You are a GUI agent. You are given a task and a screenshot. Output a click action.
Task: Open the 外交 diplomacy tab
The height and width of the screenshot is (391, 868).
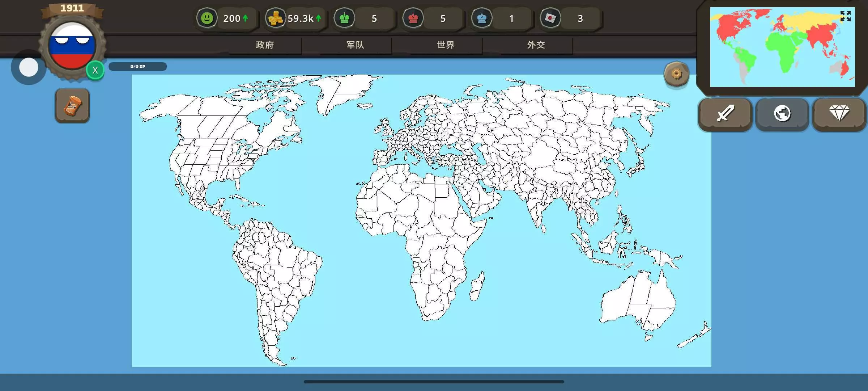[536, 45]
